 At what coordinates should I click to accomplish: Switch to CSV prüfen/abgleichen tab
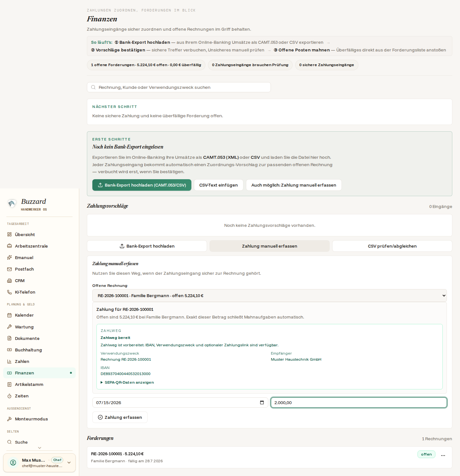[392, 246]
